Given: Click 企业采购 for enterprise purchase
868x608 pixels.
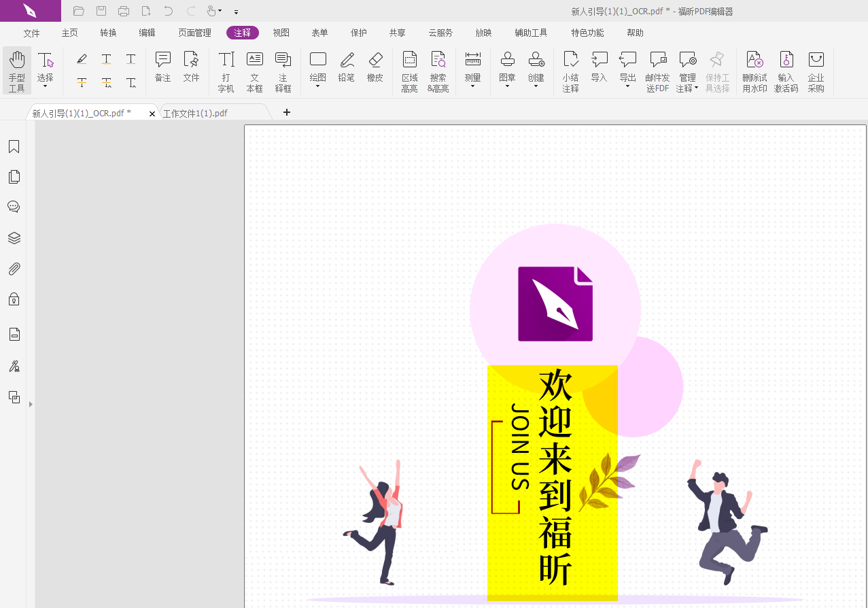Looking at the screenshot, I should (x=815, y=70).
